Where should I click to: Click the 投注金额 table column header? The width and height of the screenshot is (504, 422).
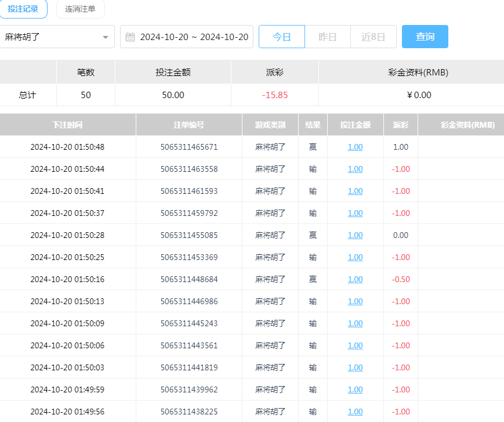pyautogui.click(x=355, y=125)
